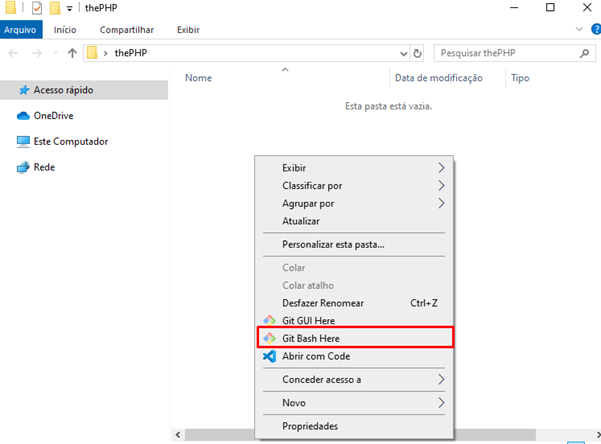Click the refresh icon beside address bar

(x=417, y=53)
